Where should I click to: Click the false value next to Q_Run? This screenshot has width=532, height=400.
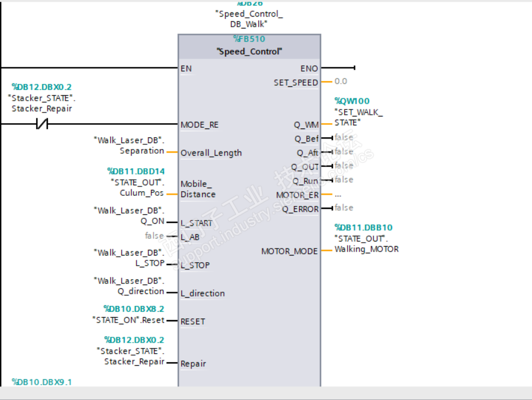[344, 180]
